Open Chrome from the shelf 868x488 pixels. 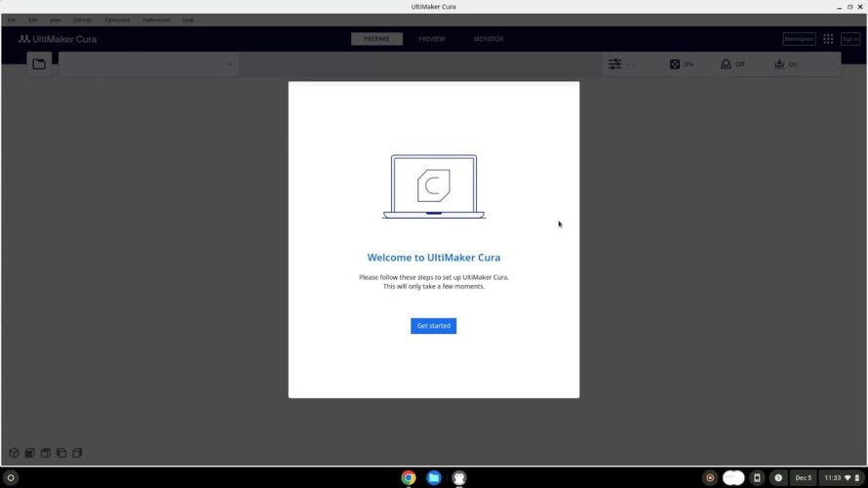click(409, 477)
